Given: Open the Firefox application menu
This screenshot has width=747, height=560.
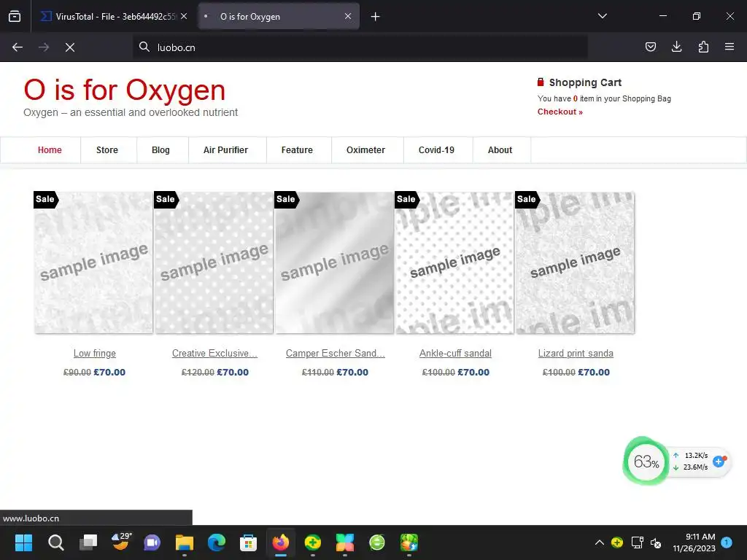Looking at the screenshot, I should point(729,47).
